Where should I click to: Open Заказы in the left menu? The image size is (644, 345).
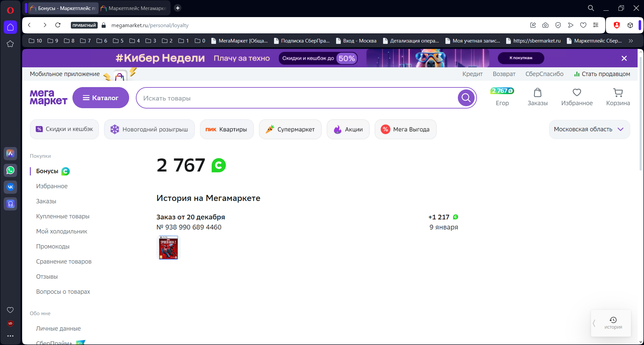click(46, 201)
